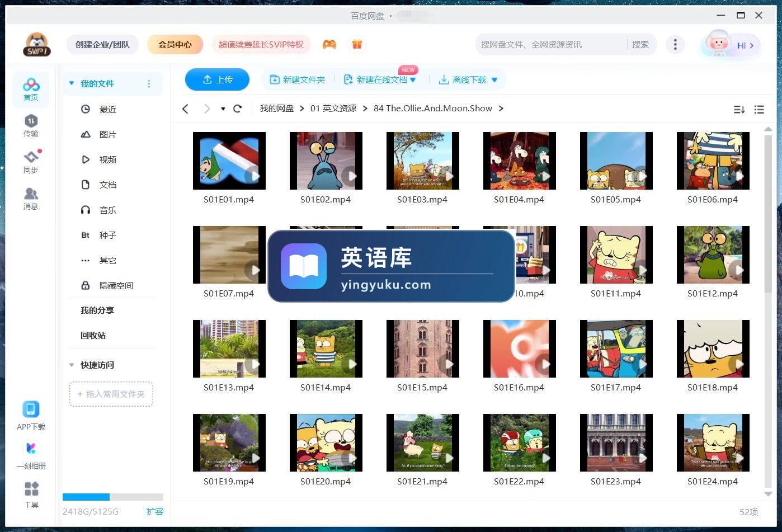Open the 消息 messages sidebar icon

tap(31, 199)
